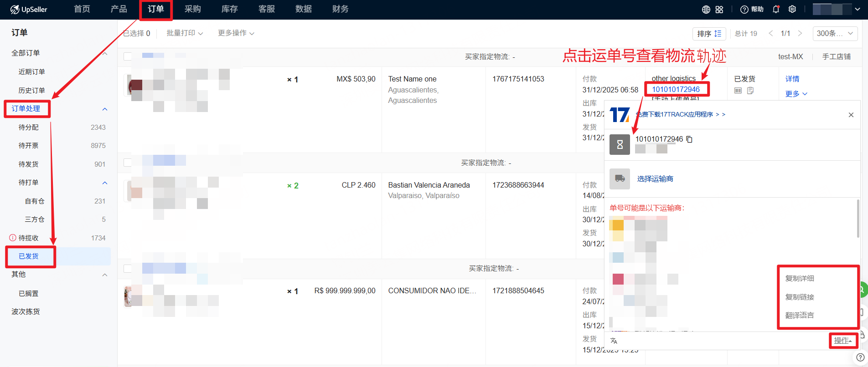Close the 17TRACK tracking popup
Screen dimensions: 868x367
coord(851,115)
